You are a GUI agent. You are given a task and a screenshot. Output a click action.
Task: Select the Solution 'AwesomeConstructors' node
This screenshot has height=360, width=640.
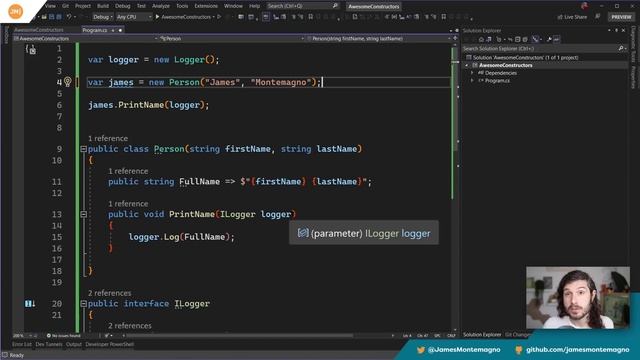[525, 58]
